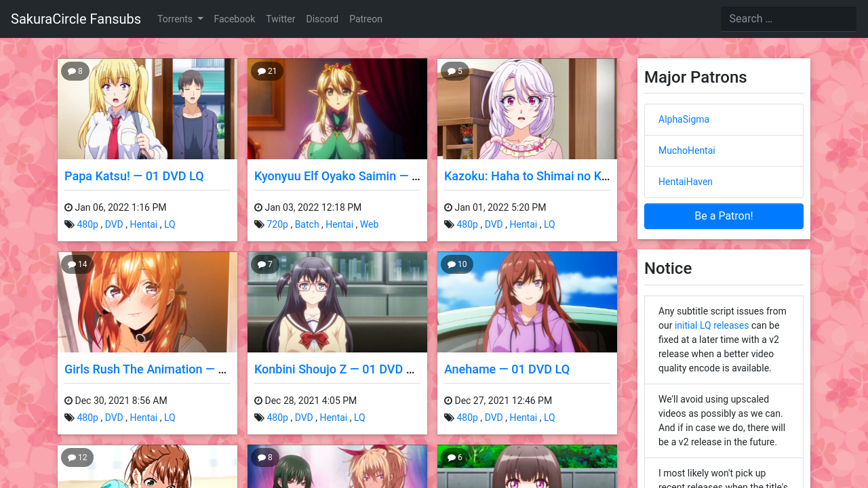Click clock icon beside Jan 01, 2022
The width and height of the screenshot is (868, 488).
(448, 207)
